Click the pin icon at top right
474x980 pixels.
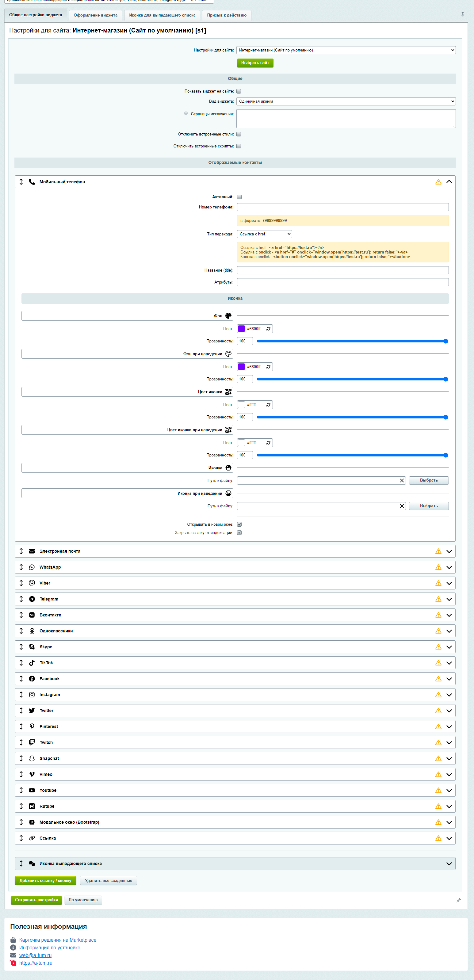[x=462, y=14]
